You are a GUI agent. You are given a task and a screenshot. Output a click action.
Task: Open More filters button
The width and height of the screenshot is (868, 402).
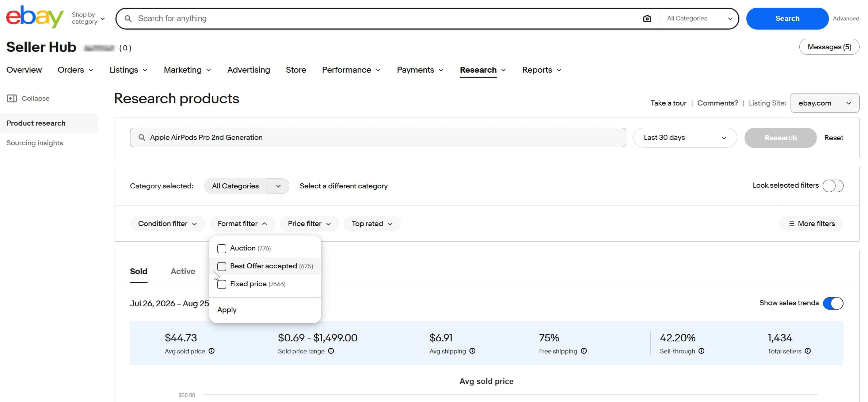(x=811, y=223)
